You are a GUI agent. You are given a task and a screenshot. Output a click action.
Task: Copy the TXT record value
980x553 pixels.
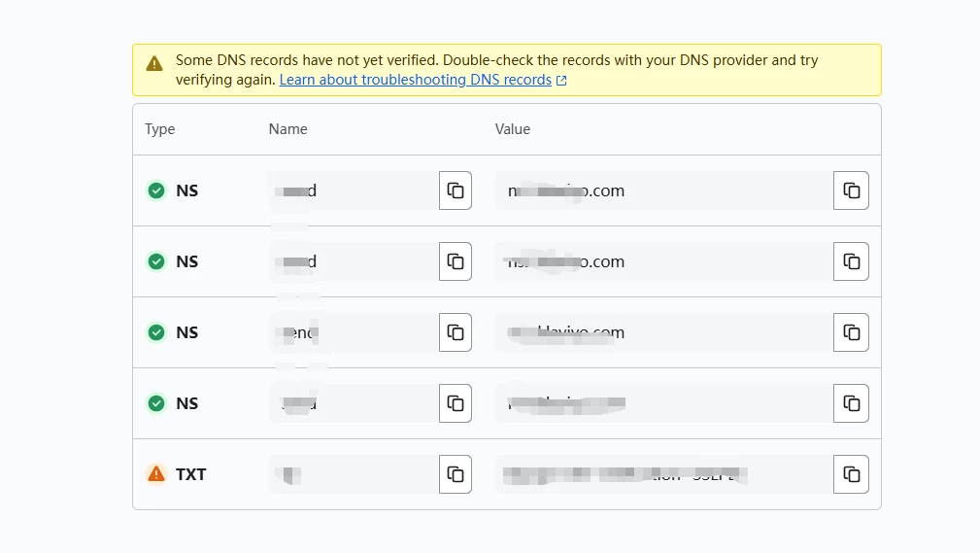pos(851,474)
